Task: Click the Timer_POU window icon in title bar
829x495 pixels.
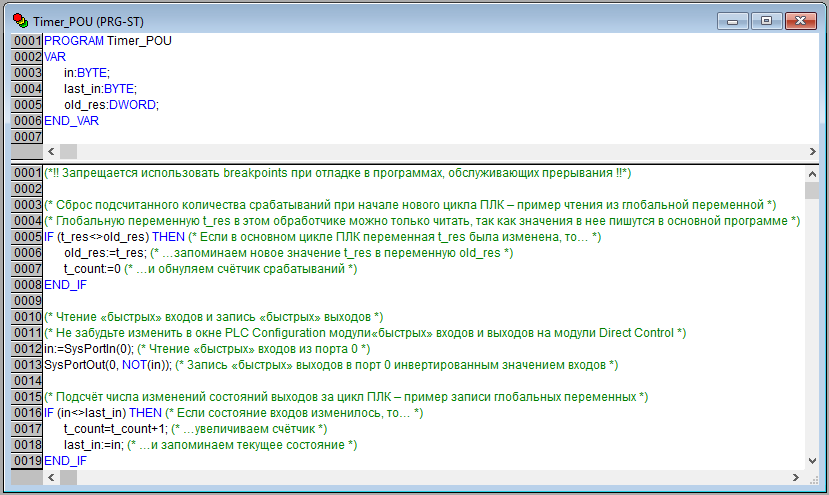Action: (19, 20)
